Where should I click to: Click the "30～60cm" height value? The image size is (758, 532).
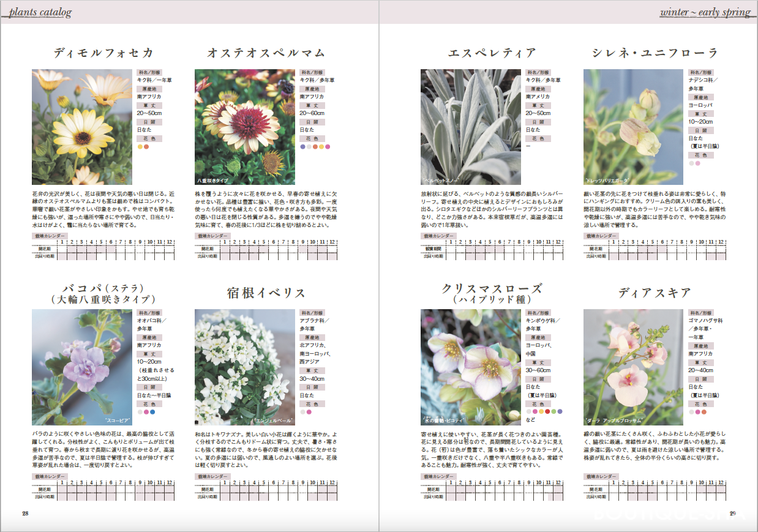click(x=538, y=370)
